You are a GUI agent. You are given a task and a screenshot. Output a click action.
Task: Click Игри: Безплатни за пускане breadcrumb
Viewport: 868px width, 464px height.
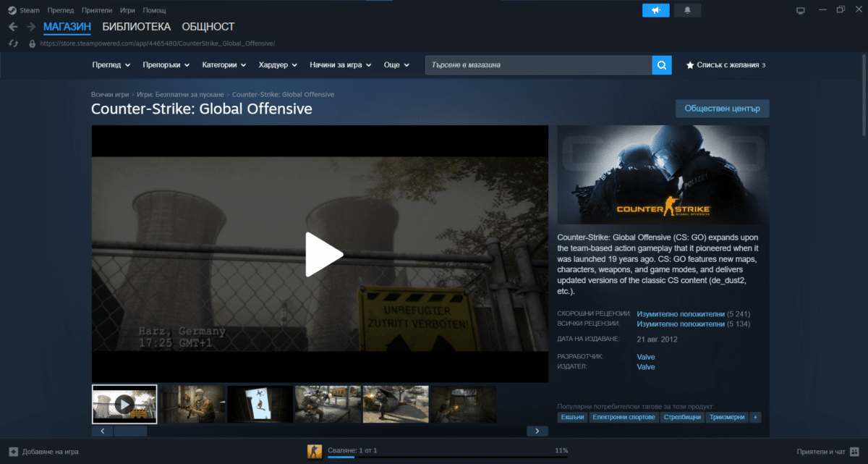coord(181,95)
